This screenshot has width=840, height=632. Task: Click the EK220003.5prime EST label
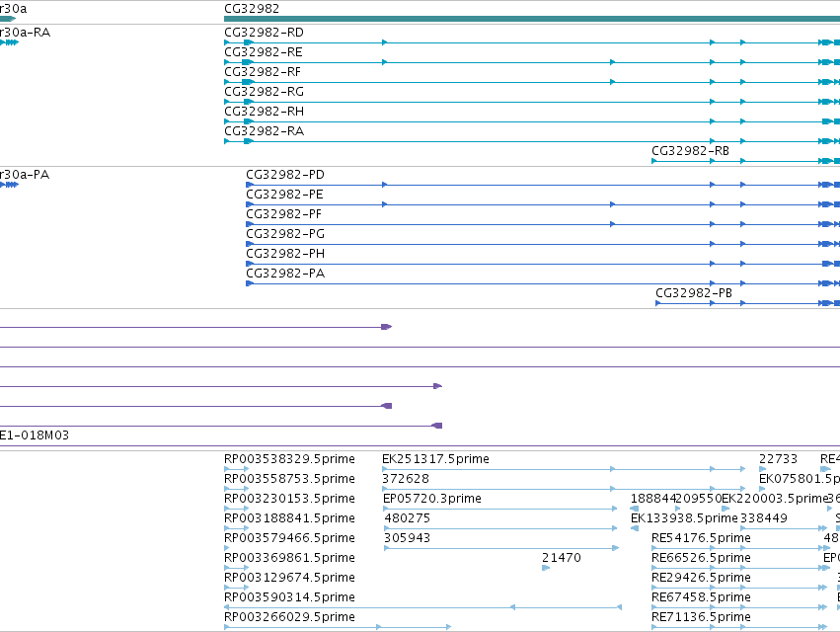(775, 499)
